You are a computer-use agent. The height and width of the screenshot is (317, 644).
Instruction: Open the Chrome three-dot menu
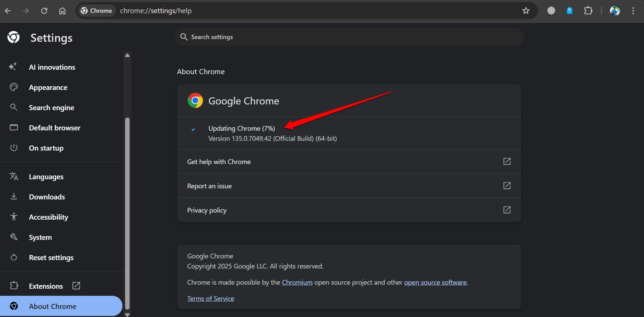pos(634,10)
